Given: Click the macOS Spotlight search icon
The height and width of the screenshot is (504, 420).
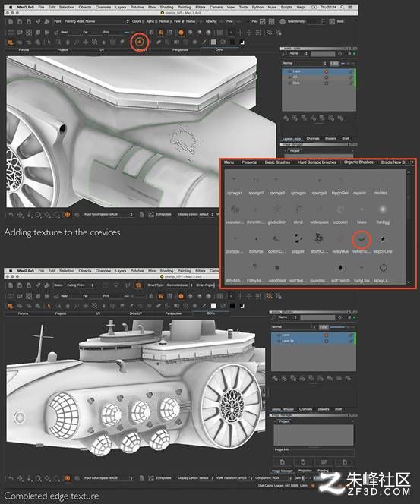Looking at the screenshot, I should pyautogui.click(x=343, y=7).
